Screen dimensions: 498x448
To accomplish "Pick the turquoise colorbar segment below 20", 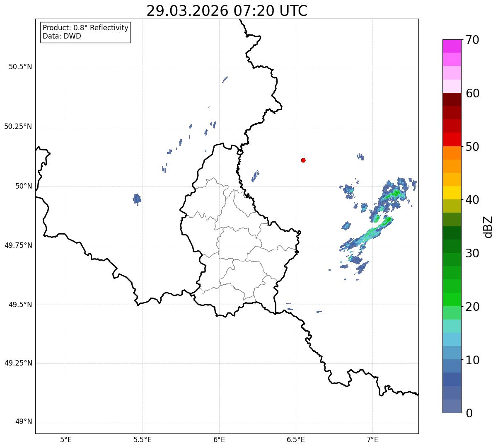I will (452, 326).
